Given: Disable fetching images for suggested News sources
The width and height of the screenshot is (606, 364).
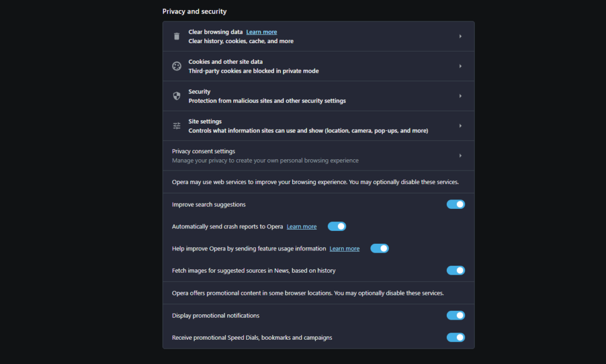Looking at the screenshot, I should click(456, 270).
